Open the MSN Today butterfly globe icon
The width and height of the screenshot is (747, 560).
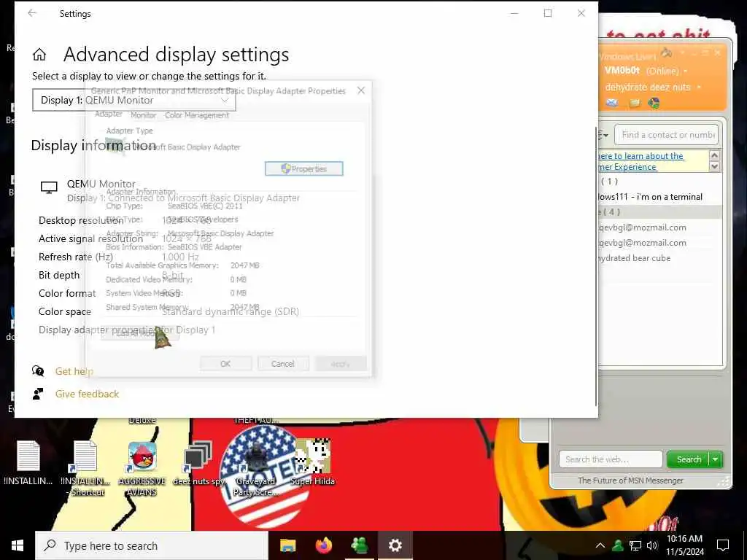tap(654, 103)
